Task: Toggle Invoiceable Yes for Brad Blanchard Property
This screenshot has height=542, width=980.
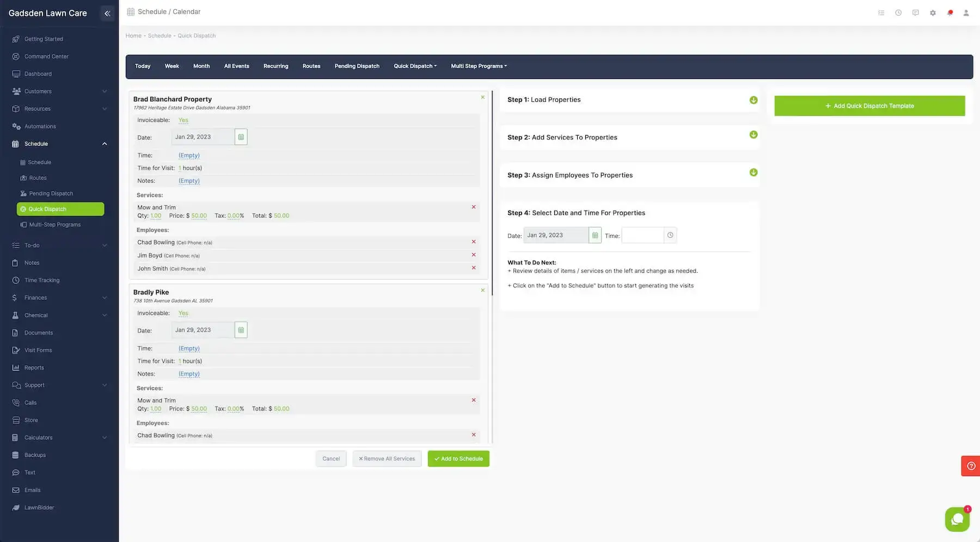Action: [183, 120]
